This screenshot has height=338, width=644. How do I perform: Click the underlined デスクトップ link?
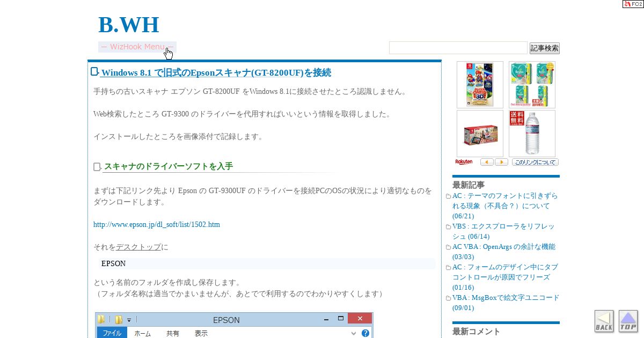coord(138,247)
